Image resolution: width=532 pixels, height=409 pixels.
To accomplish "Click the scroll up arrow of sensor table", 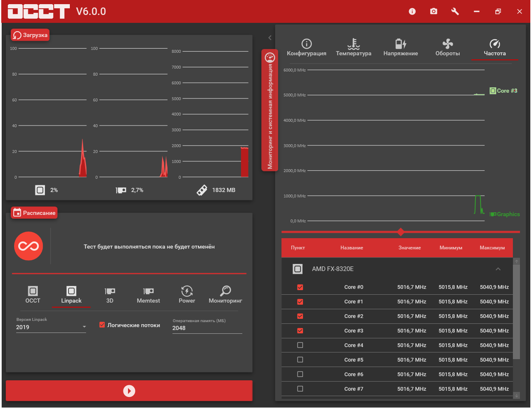I will click(x=517, y=261).
